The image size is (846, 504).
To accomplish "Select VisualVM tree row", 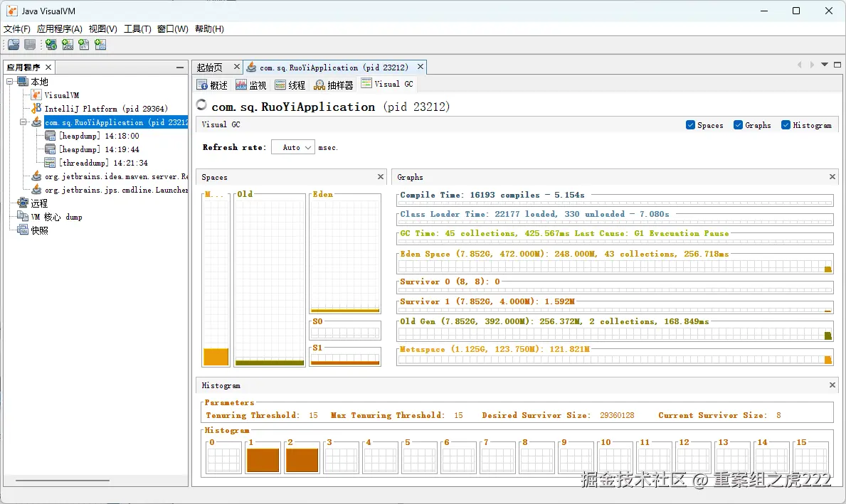I will [61, 95].
